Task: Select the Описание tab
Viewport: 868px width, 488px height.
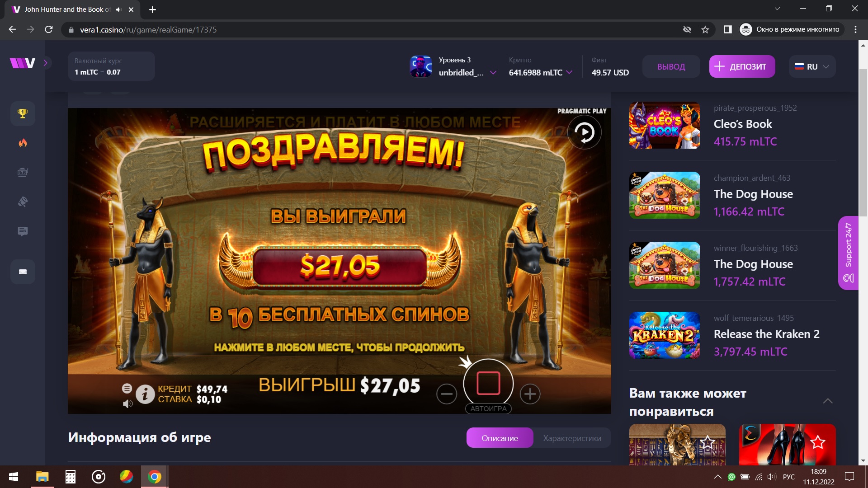Action: 500,438
